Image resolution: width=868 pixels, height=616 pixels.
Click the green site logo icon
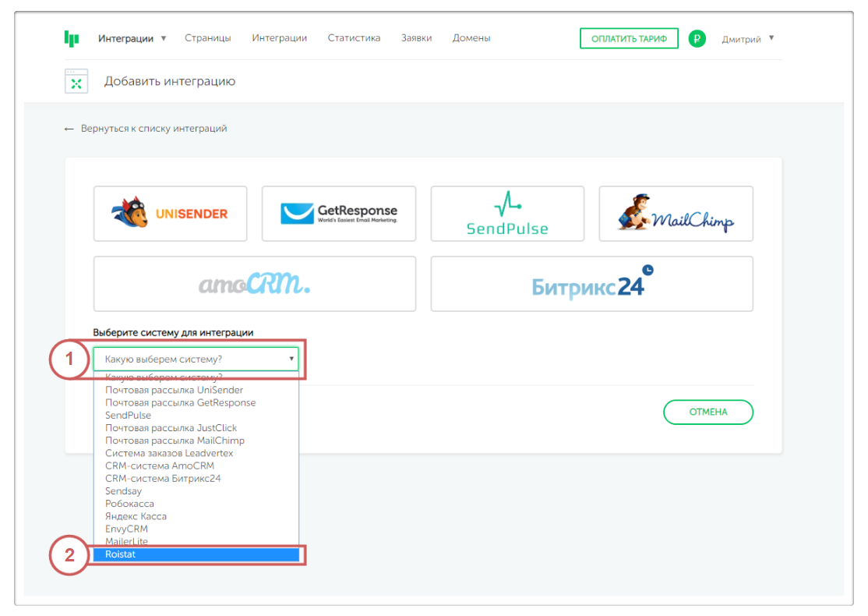click(72, 38)
